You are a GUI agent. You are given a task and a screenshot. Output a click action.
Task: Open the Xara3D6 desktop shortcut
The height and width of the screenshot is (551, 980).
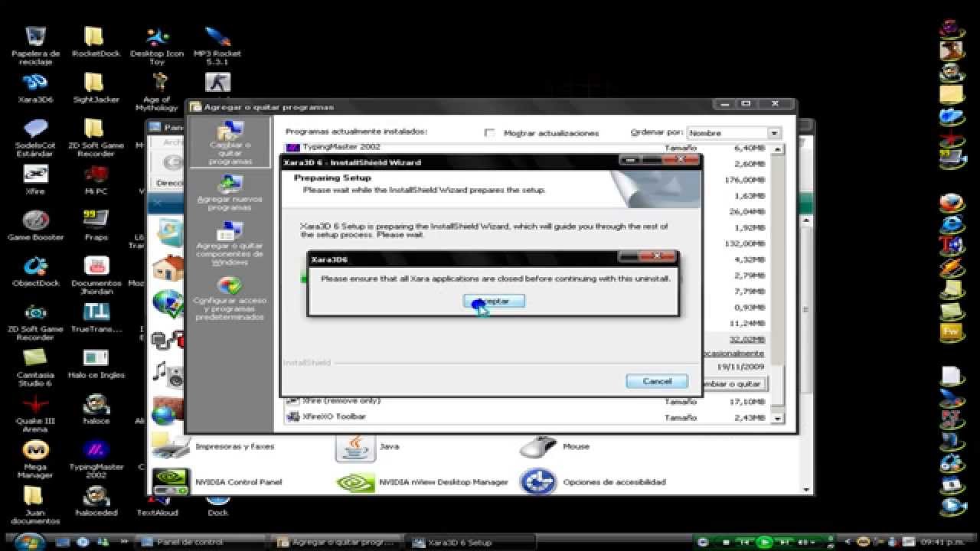click(35, 89)
